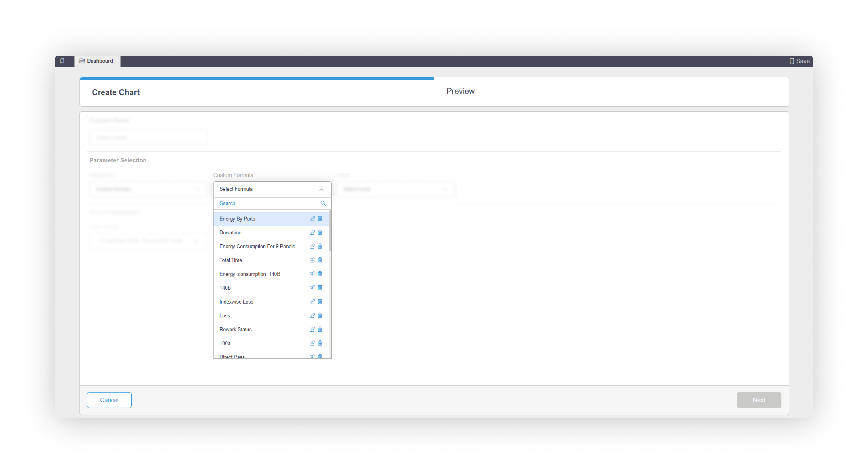Screen dimensions: 868x474
Task: Click the bookmark icon in top-left bar
Action: tap(62, 61)
